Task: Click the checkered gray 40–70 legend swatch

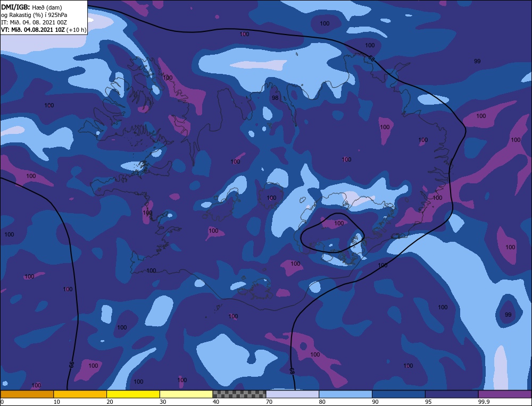Action: point(239,394)
